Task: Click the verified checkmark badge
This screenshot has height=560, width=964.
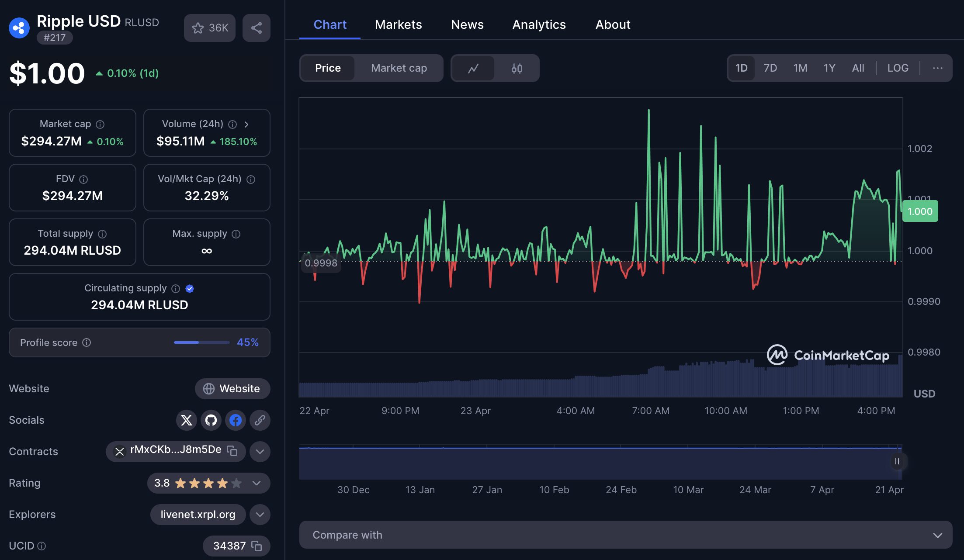Action: click(190, 289)
